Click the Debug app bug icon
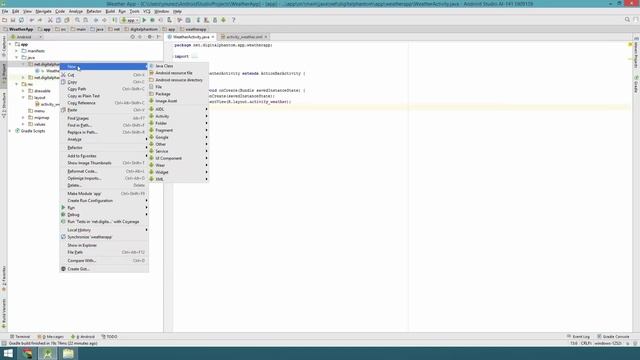 152,20
